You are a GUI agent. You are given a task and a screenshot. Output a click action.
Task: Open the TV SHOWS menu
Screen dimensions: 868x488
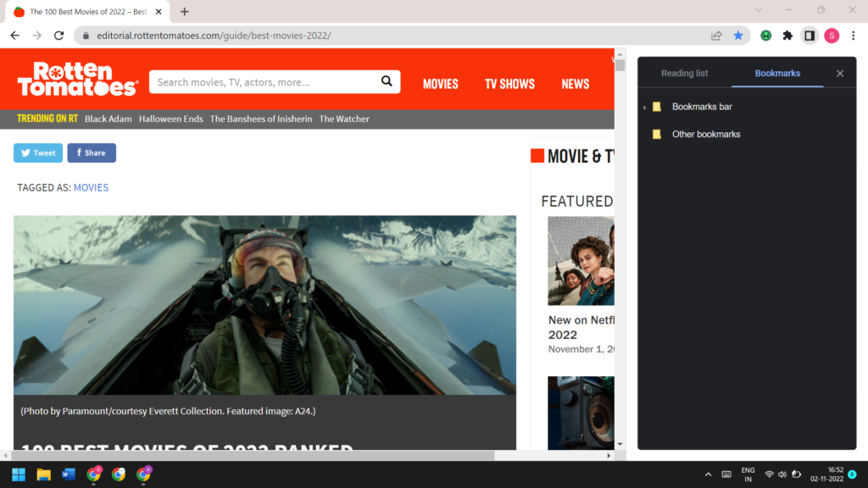[x=509, y=84]
